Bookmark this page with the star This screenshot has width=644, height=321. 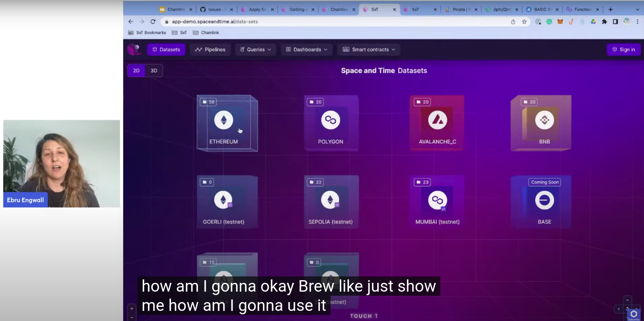(x=524, y=22)
